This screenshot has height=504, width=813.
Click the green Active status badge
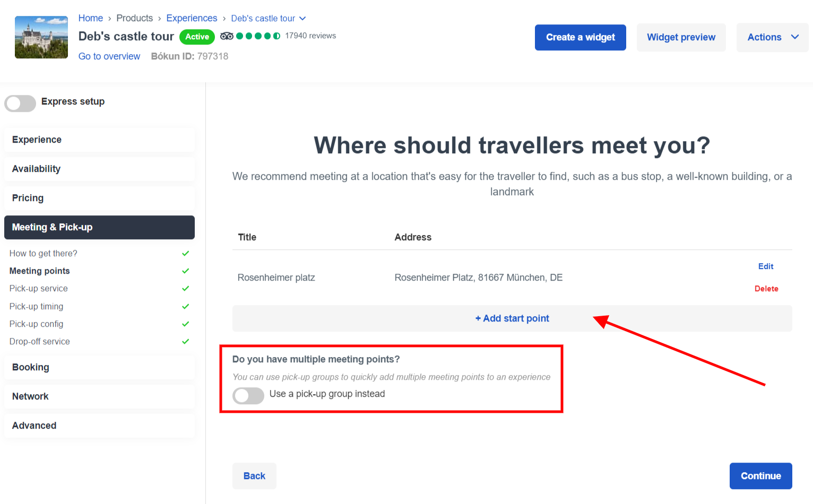point(197,37)
